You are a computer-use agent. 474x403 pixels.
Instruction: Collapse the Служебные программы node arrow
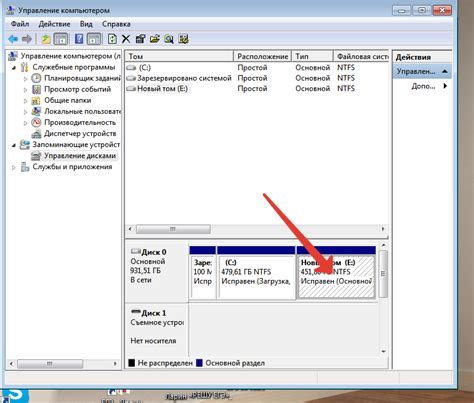coord(14,68)
